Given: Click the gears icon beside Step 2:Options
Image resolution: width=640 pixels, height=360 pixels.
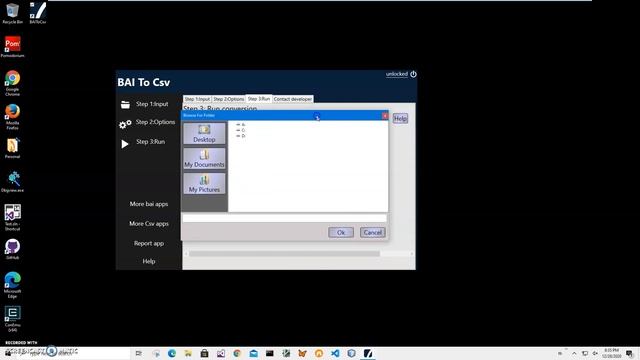Looking at the screenshot, I should click(125, 124).
